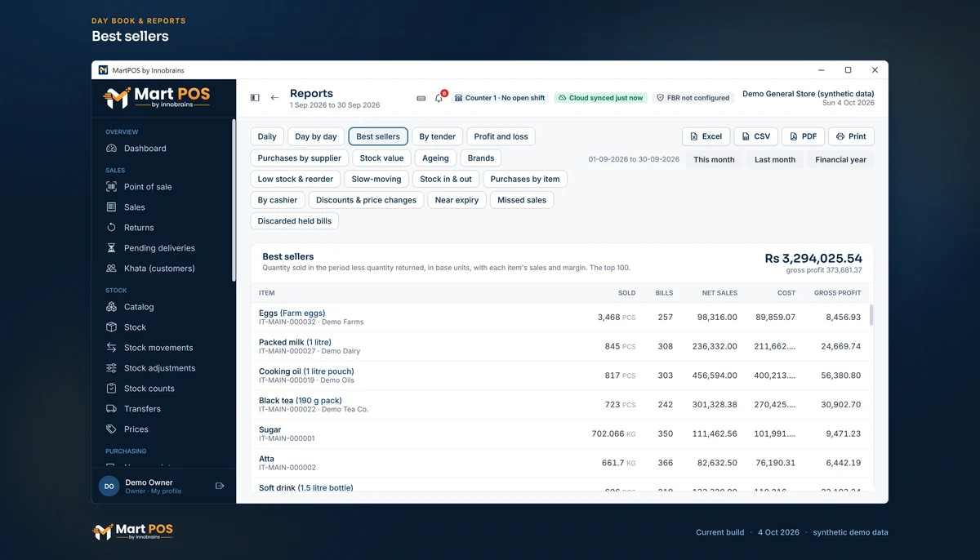Screen dimensions: 980x560
Task: Open My profile link under Demo Owner
Action: [167, 491]
